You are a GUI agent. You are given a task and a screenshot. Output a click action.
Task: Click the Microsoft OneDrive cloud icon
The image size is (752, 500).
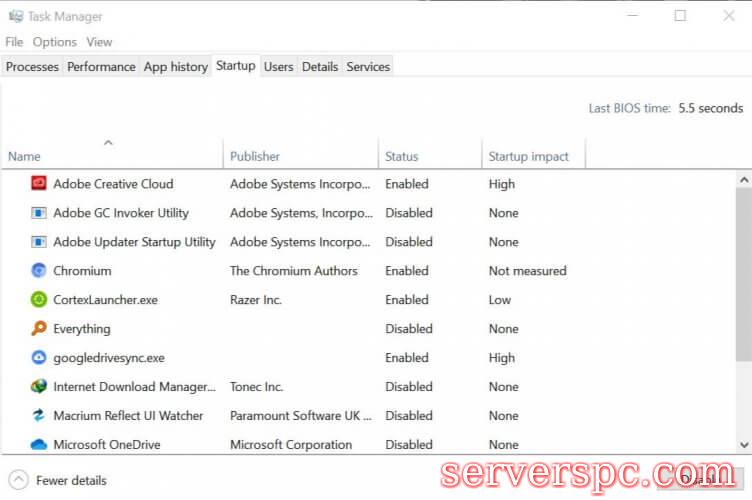(39, 445)
